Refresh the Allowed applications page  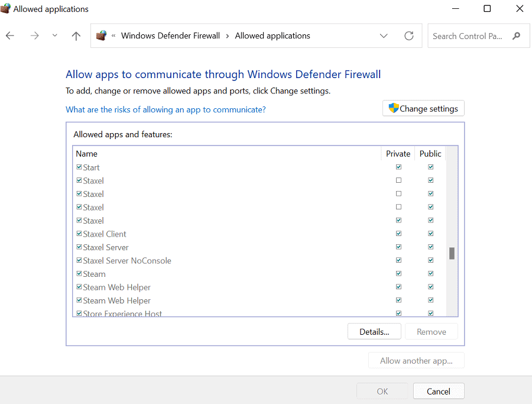409,35
